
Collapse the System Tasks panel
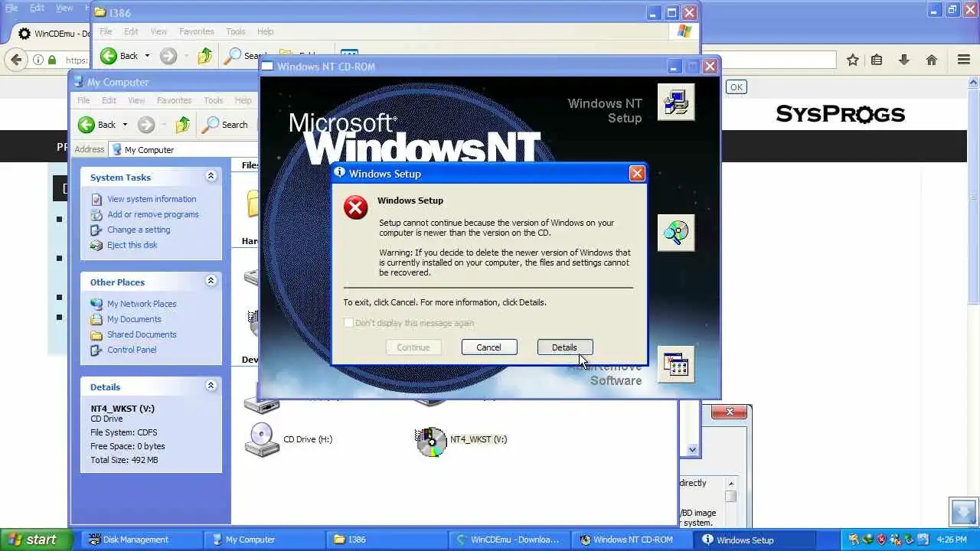coord(211,177)
